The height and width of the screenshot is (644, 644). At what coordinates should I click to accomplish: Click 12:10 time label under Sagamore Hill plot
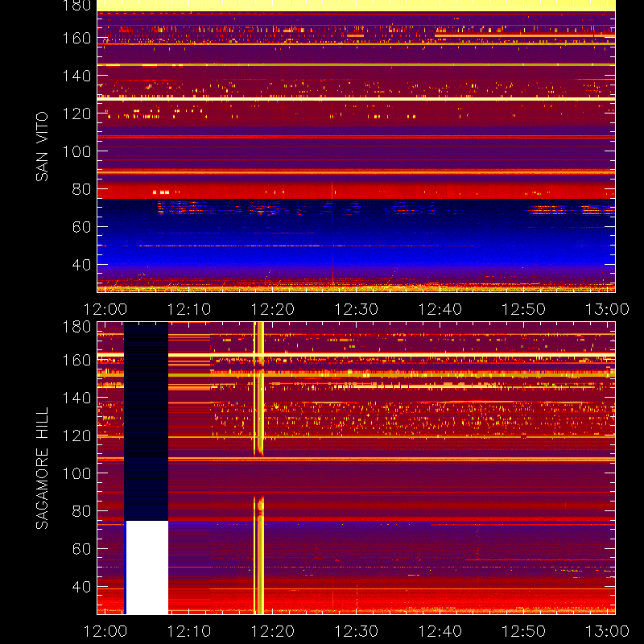click(189, 631)
